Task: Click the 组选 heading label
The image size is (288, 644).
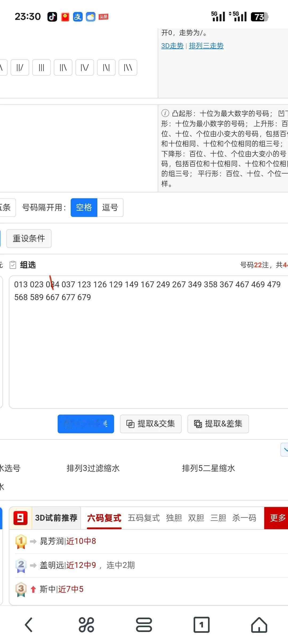Action: coord(28,265)
